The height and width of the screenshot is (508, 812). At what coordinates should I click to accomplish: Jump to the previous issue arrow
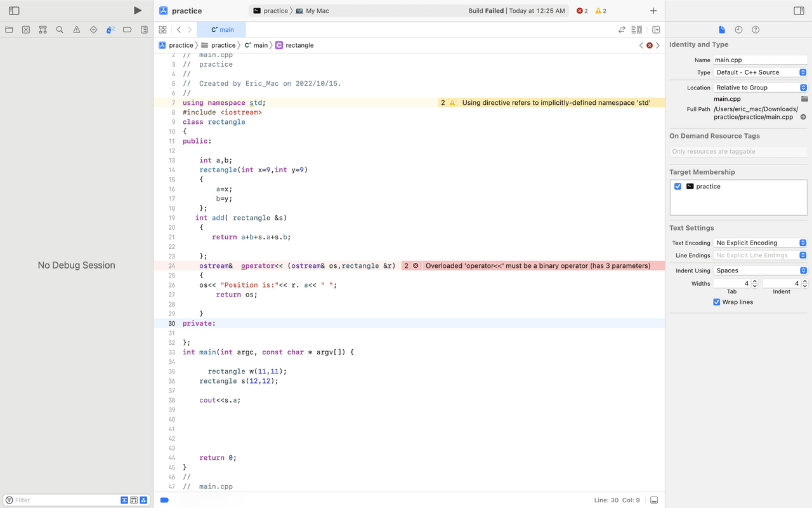[641, 46]
